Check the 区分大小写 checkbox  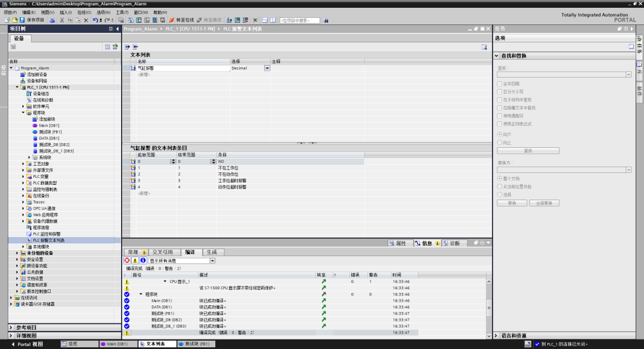click(500, 92)
